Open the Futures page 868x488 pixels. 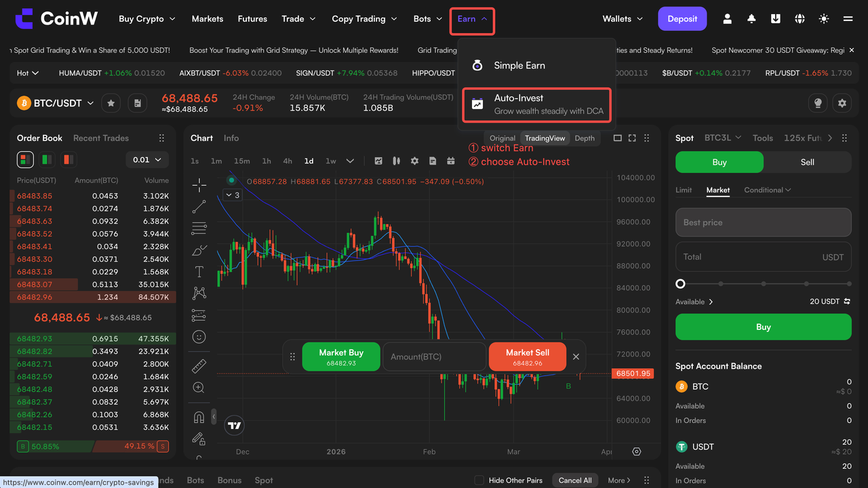[x=252, y=19]
